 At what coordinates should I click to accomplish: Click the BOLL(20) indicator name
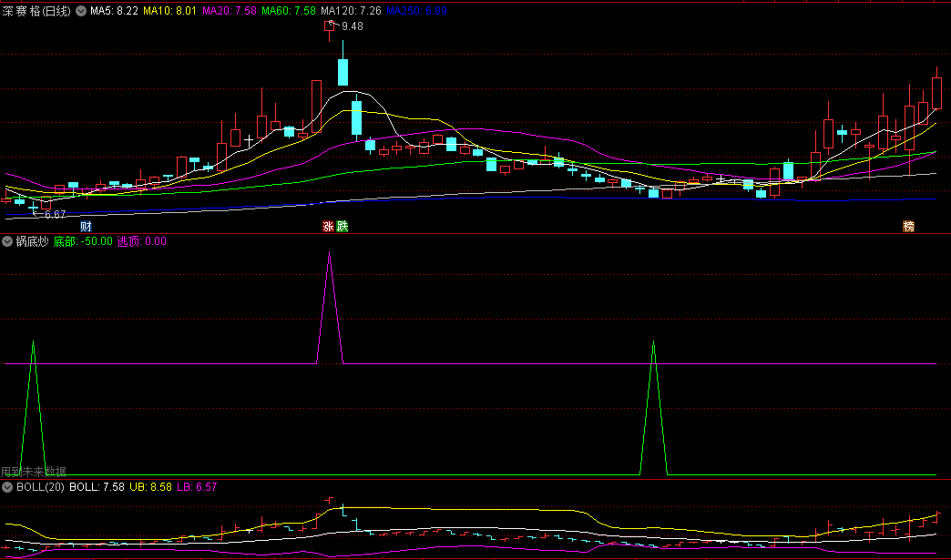[40, 487]
